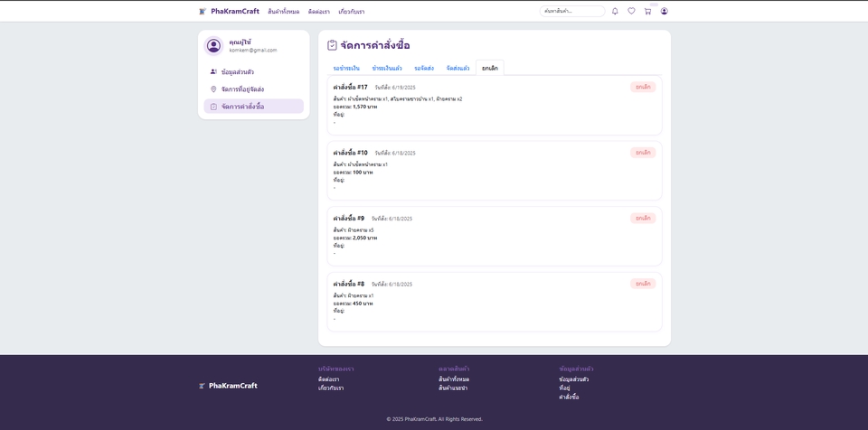Viewport: 868px width, 430px height.
Task: Open สินค้าทั้งหมด in top navigation
Action: click(283, 12)
